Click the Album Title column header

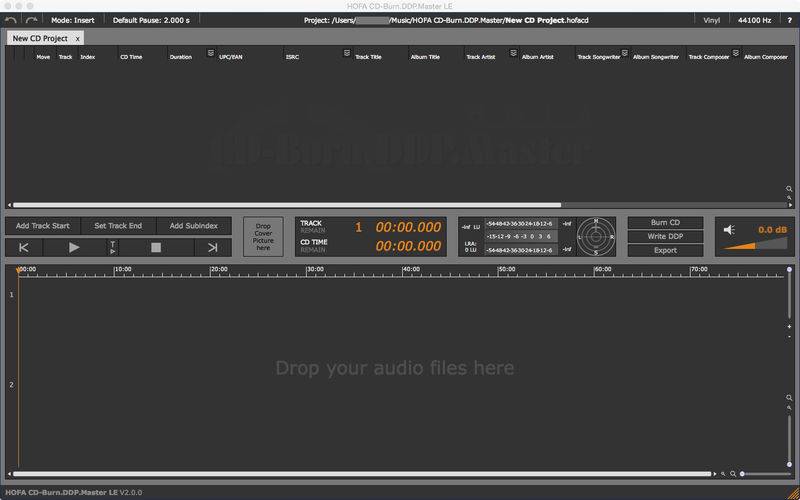(425, 57)
